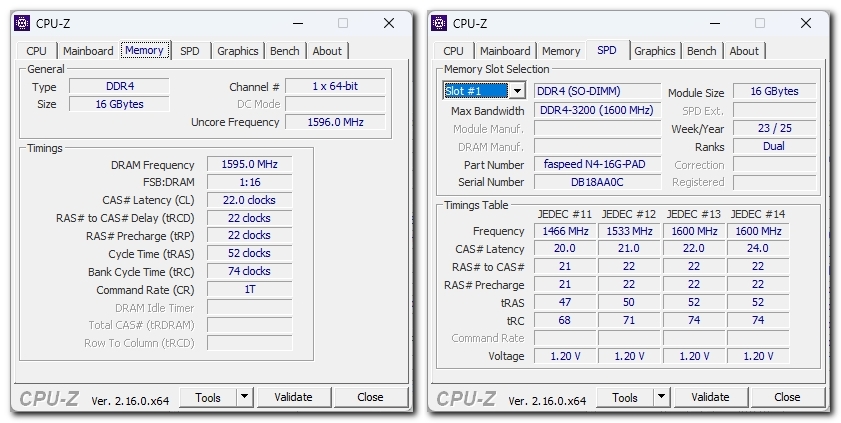
Task: Click JEDEC #11 tRC value 68
Action: coord(565,320)
